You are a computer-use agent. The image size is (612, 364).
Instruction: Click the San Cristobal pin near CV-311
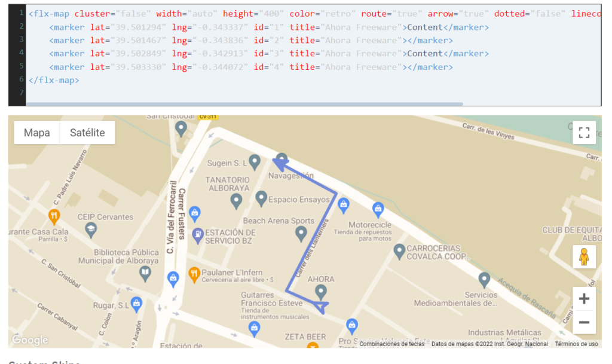[x=180, y=129]
